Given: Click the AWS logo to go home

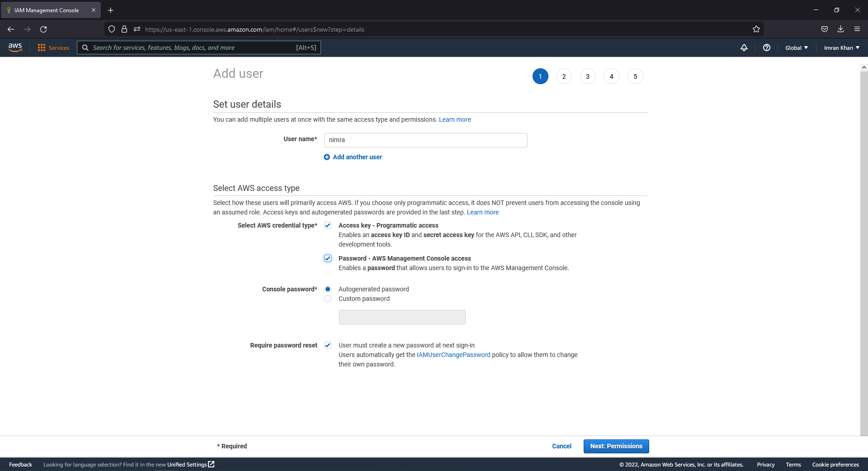Looking at the screenshot, I should (x=15, y=48).
